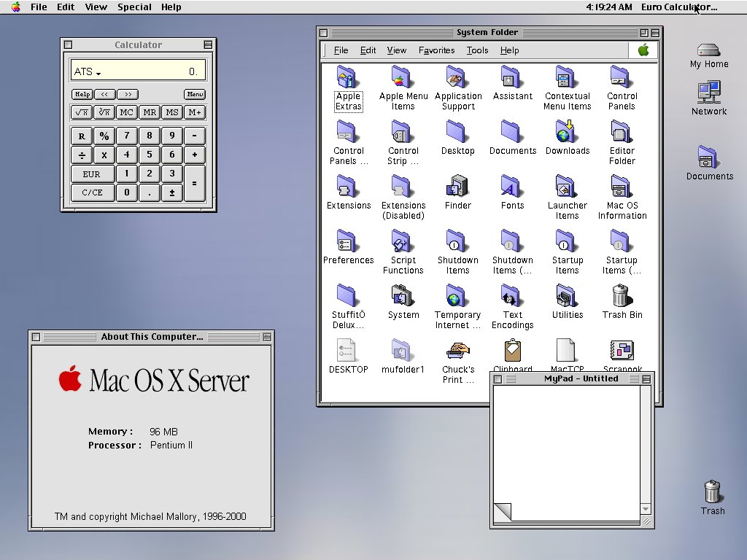Click the plus/minus sign key

click(172, 192)
